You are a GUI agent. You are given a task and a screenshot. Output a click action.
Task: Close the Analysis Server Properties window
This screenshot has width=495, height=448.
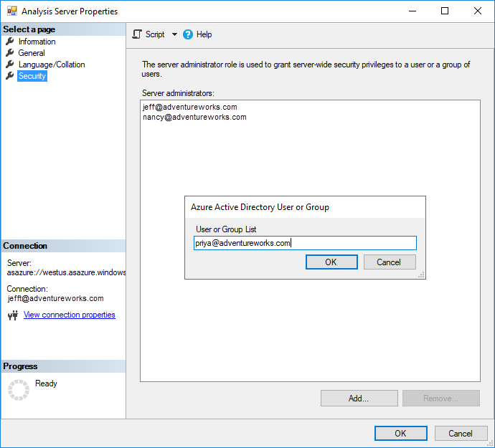point(478,11)
